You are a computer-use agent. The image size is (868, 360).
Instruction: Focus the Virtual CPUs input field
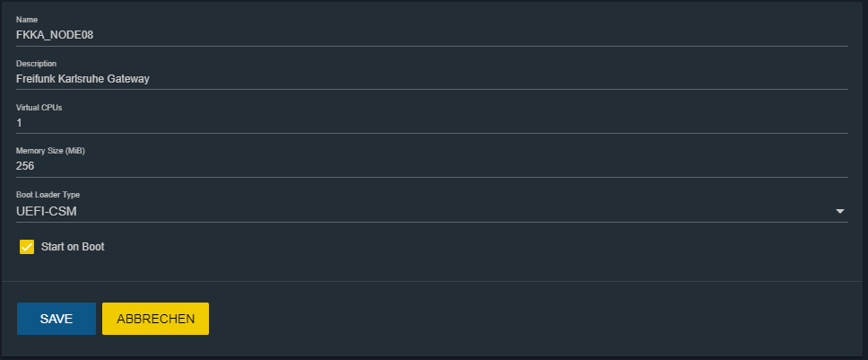click(430, 122)
